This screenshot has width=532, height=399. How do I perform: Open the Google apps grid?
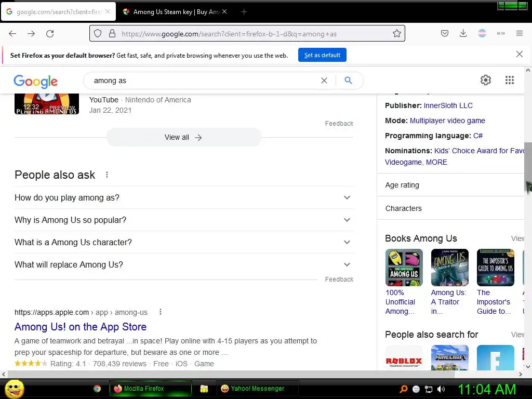pos(510,80)
